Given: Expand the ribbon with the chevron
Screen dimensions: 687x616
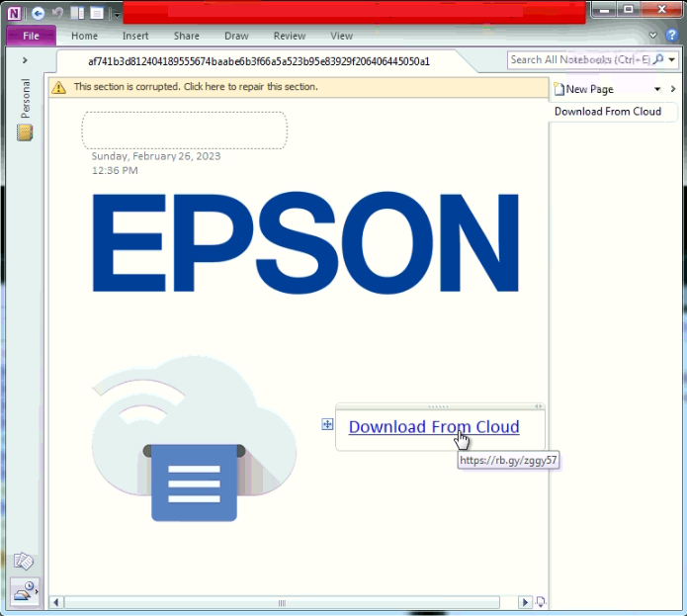Looking at the screenshot, I should click(x=652, y=35).
